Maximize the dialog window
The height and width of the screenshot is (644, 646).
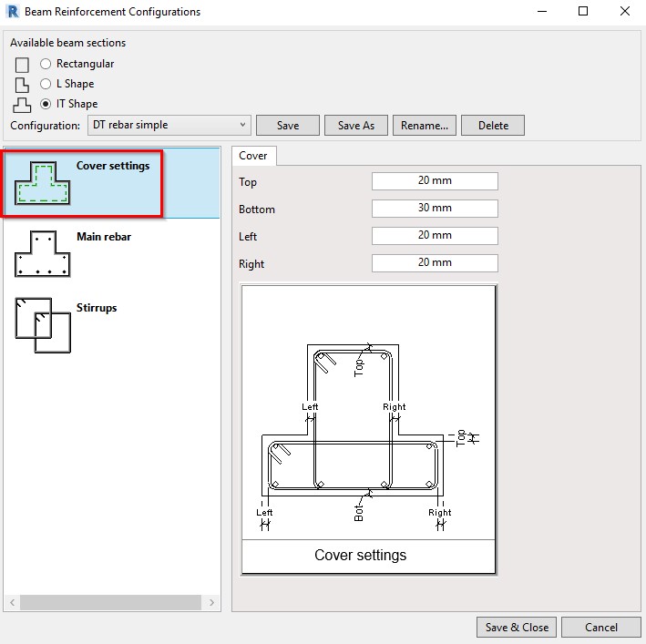[583, 12]
